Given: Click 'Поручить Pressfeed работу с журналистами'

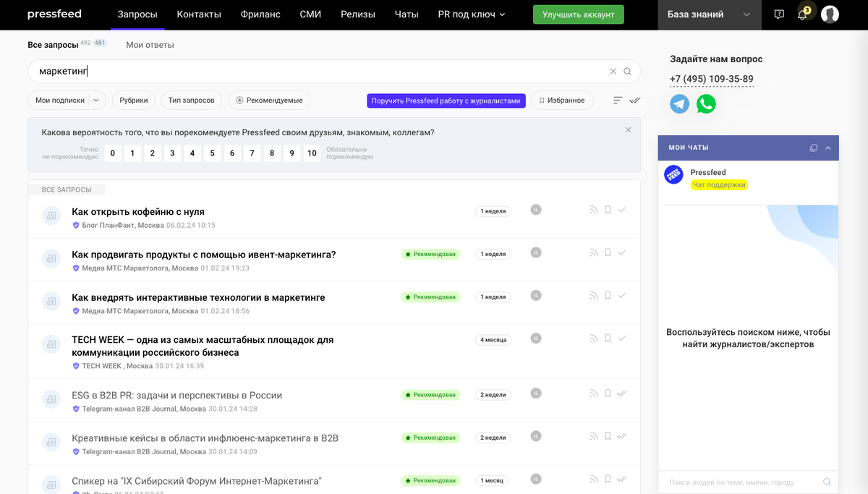Looking at the screenshot, I should 446,101.
